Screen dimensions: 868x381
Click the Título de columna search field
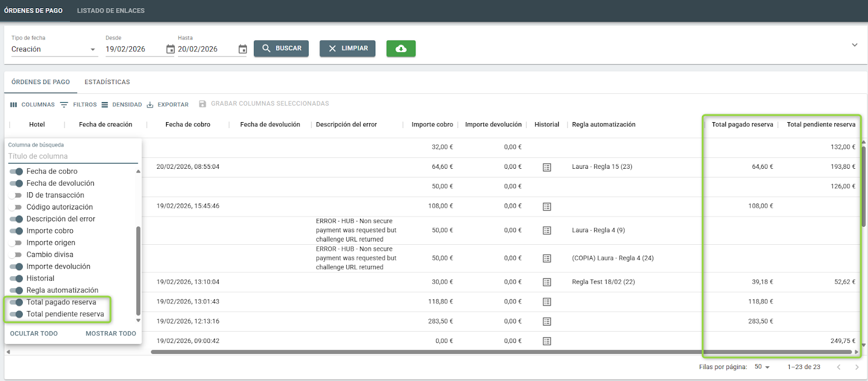point(73,156)
